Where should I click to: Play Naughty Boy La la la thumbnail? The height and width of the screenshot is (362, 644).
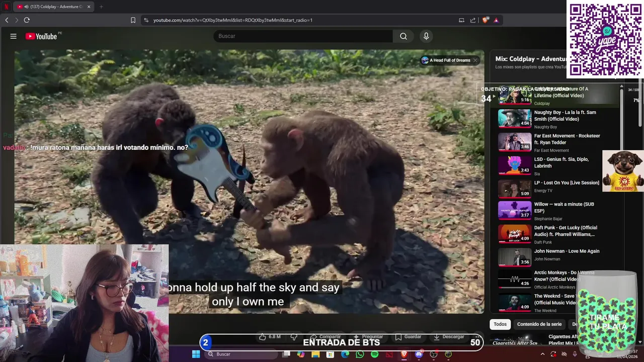[x=514, y=118]
